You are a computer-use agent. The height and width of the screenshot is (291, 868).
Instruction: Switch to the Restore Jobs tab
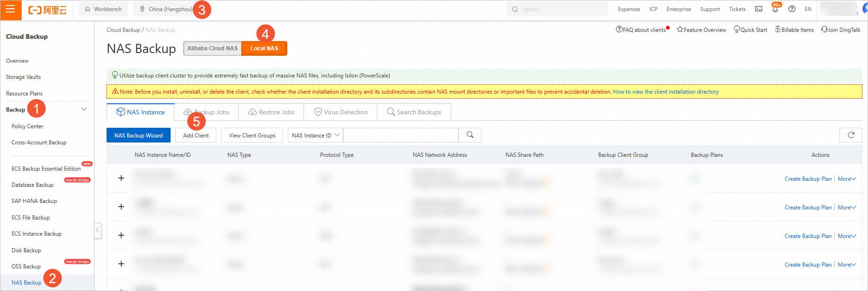pos(271,112)
